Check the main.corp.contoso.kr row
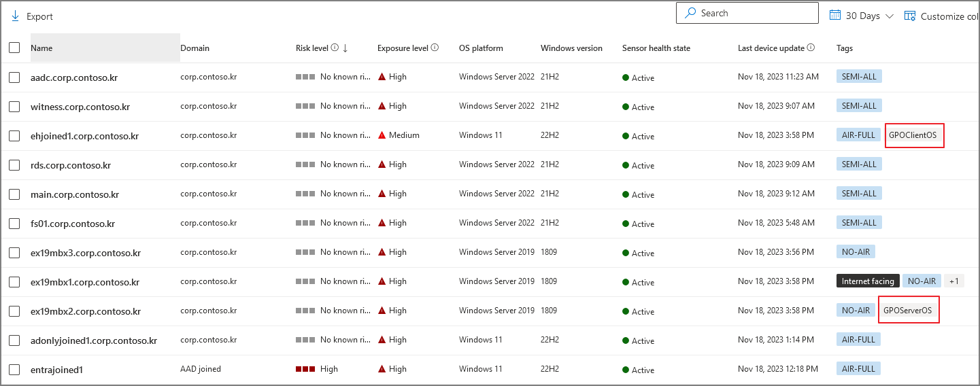This screenshot has width=980, height=386. point(14,194)
